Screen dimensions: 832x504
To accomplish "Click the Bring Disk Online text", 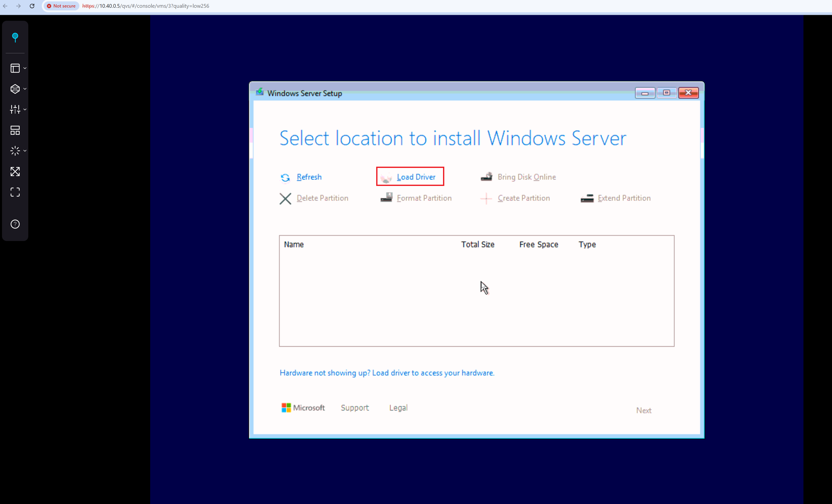I will coord(527,177).
